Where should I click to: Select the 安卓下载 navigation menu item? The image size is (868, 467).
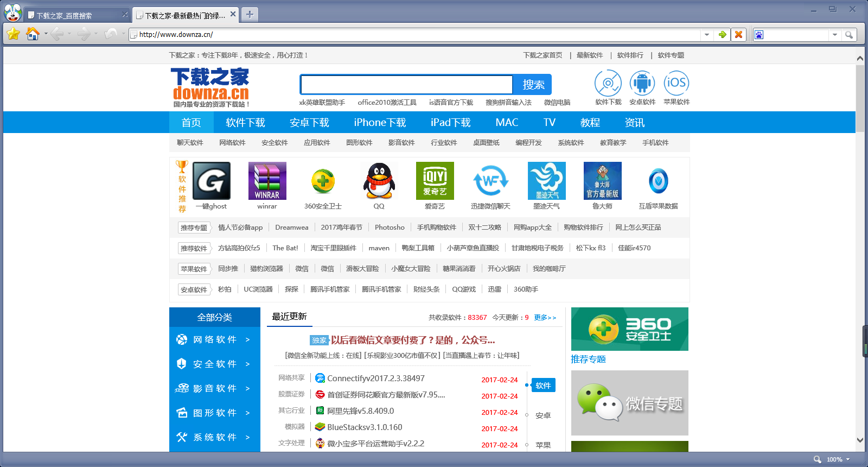click(309, 123)
